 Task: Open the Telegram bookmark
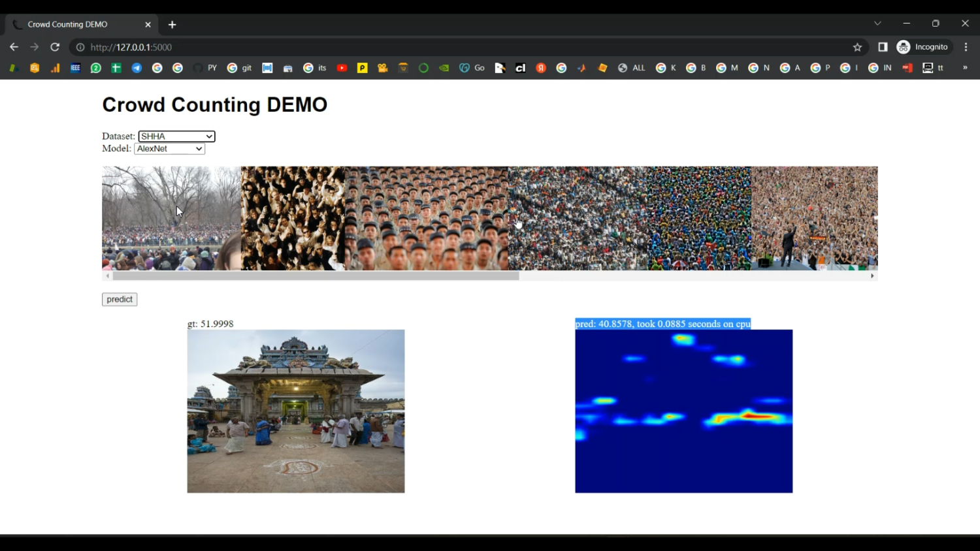click(136, 67)
